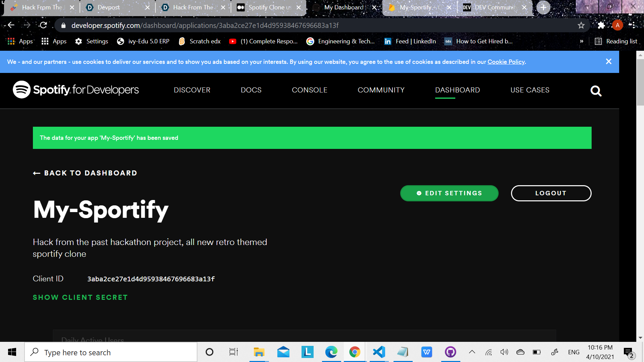Click the EDIT SETTINGS button
The height and width of the screenshot is (362, 644).
449,193
